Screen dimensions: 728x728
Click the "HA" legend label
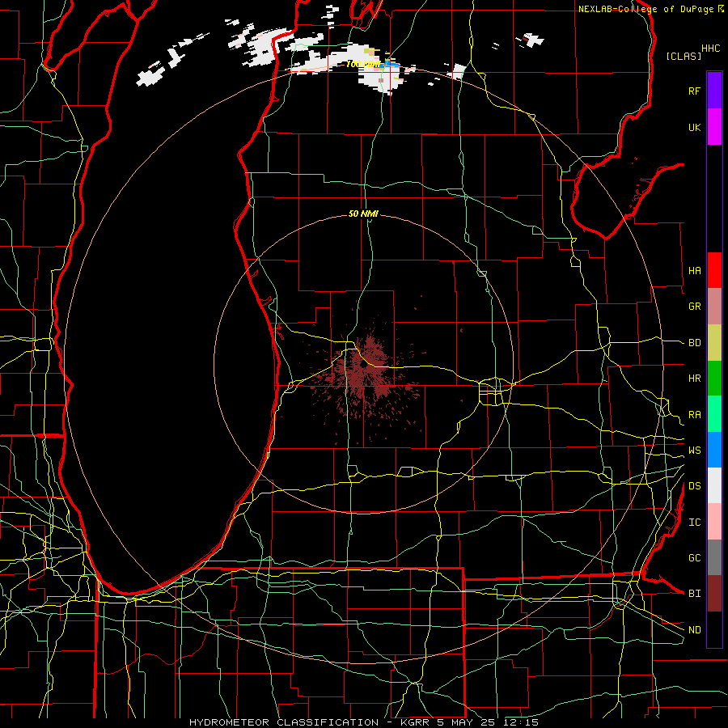(694, 271)
